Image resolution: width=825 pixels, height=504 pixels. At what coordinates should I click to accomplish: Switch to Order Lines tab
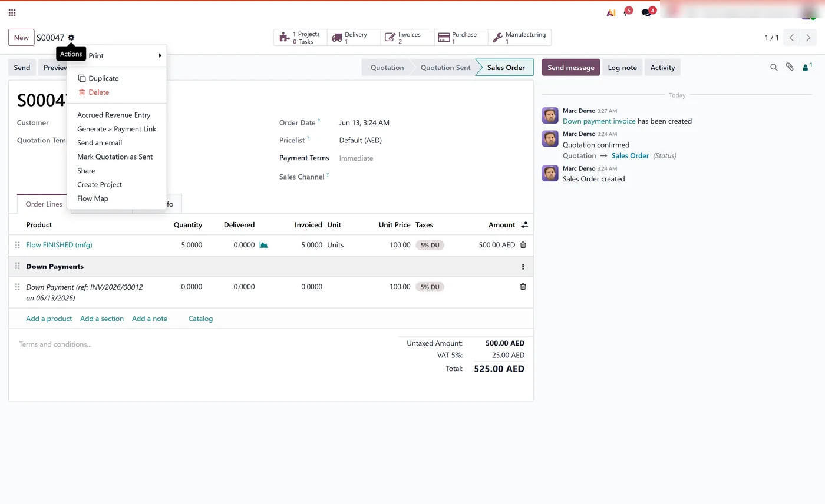coord(44,204)
